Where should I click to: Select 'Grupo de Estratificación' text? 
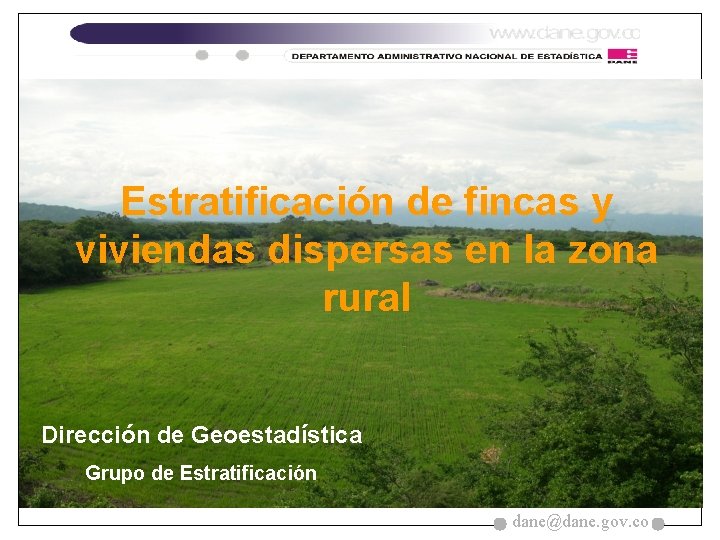tap(201, 473)
